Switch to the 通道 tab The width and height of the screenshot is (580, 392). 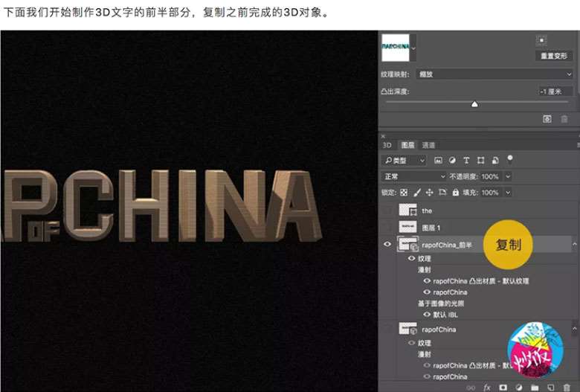coord(428,145)
